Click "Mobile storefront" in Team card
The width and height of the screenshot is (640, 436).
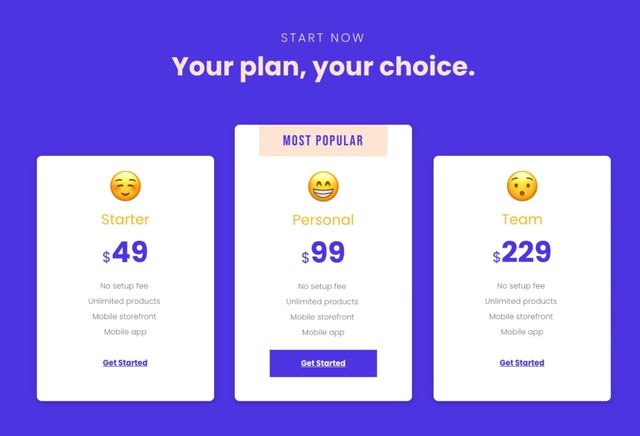(521, 316)
